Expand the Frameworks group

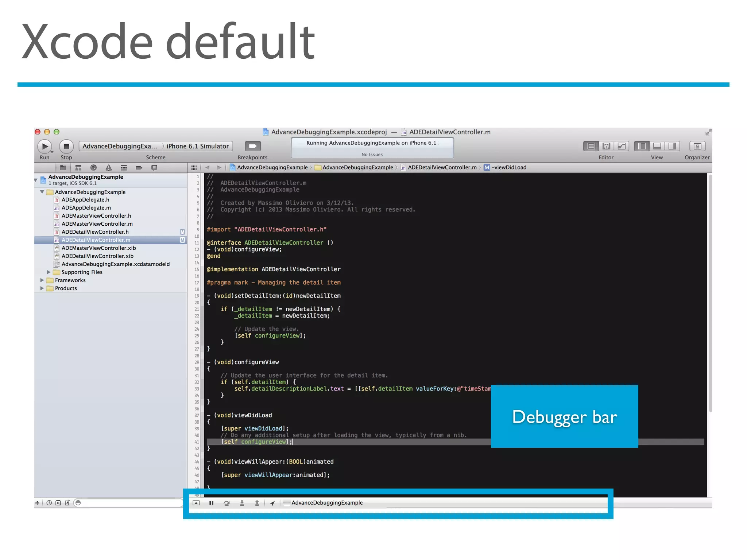click(x=42, y=280)
